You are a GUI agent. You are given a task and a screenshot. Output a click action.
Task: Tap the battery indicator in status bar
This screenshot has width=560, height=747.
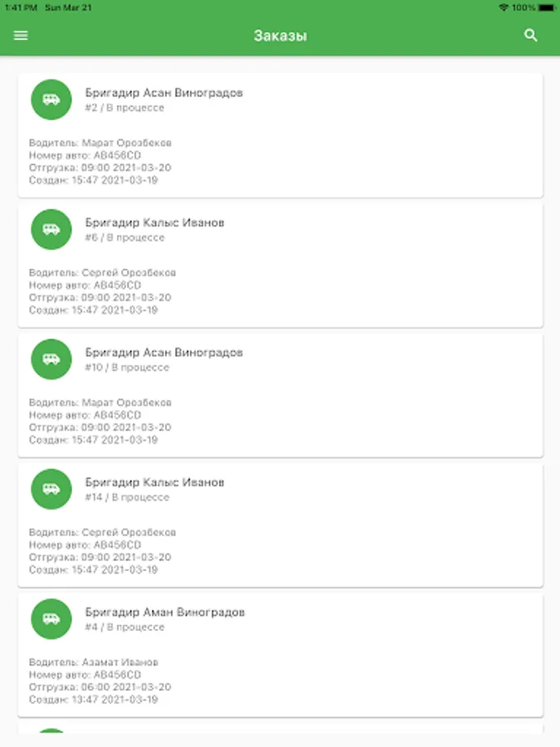[544, 7]
